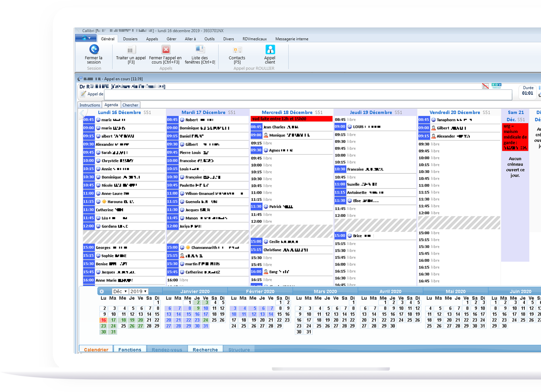Click globe icon on Patrick 11:30 appointment
The image size is (541, 392).
[x=266, y=206]
